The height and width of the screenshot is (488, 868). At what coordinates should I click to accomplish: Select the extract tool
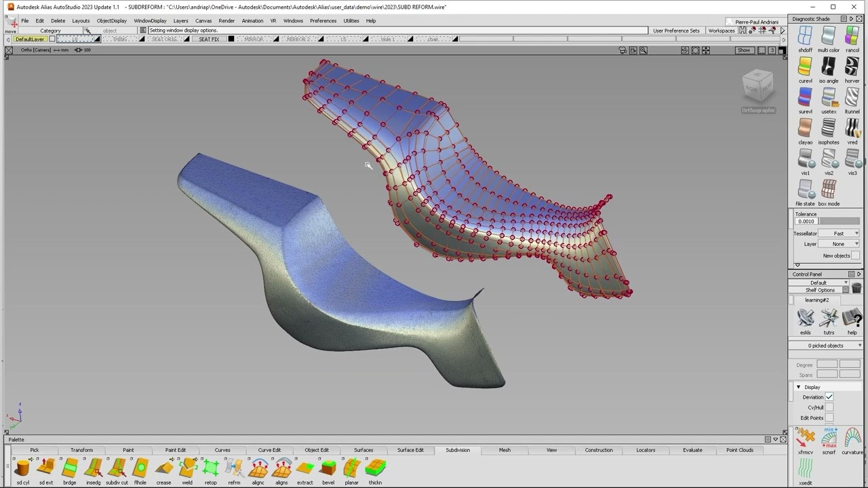coord(305,468)
